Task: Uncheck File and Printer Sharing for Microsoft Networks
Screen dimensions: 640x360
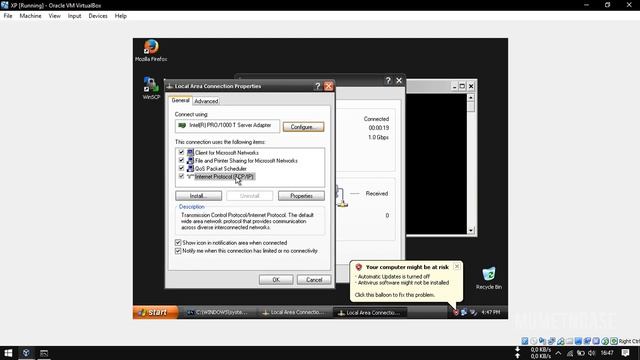Action: click(181, 160)
